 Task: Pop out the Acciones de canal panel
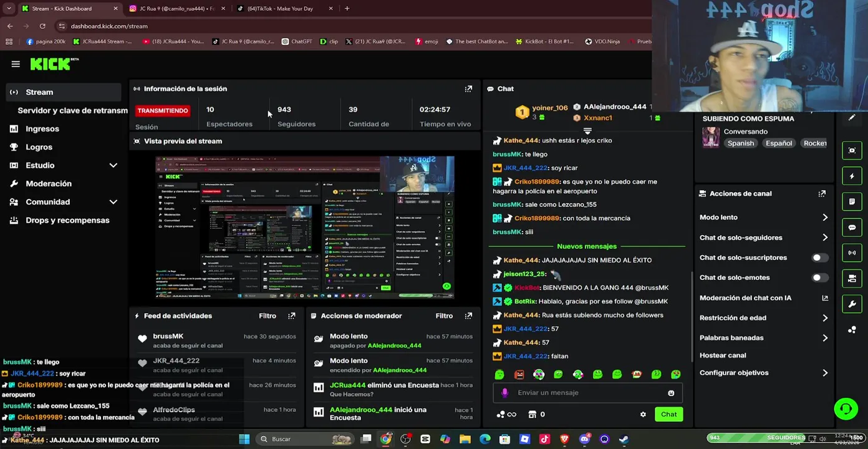tap(822, 193)
